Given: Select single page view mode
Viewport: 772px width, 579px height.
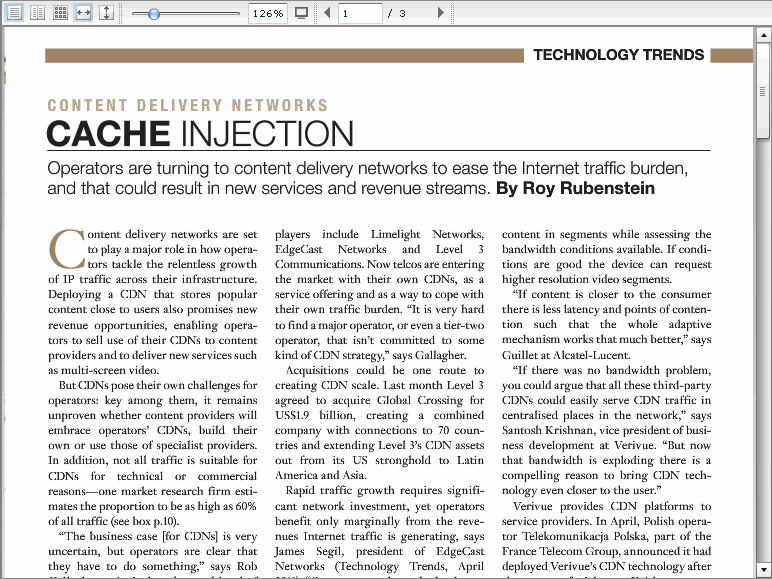Looking at the screenshot, I should (x=14, y=13).
